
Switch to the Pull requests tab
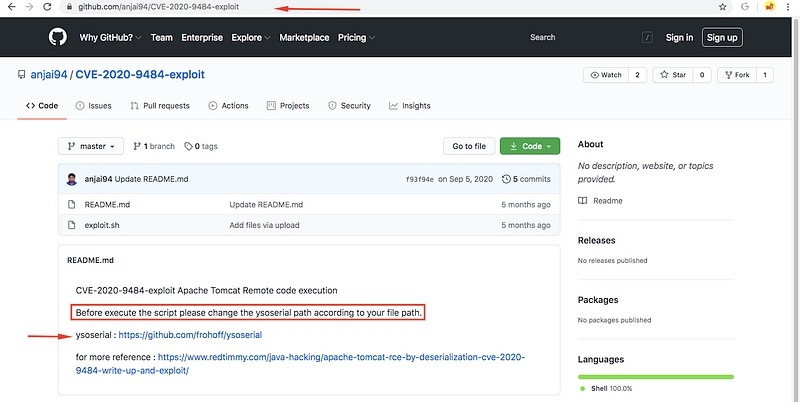(158, 105)
